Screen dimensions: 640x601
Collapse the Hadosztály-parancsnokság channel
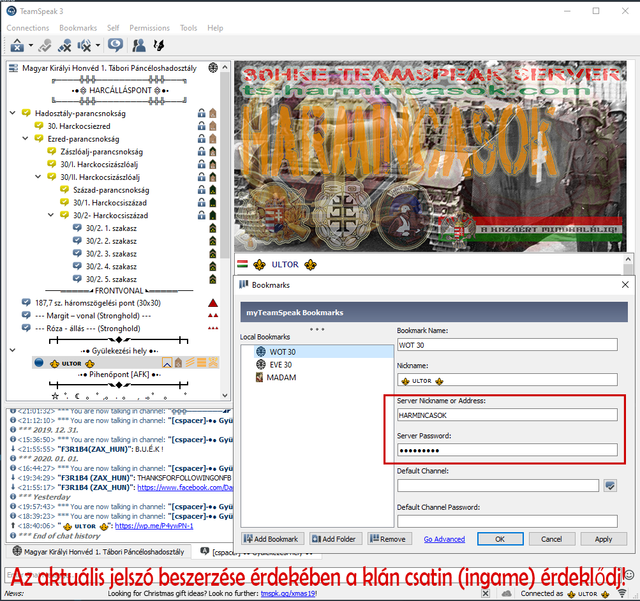pyautogui.click(x=13, y=113)
